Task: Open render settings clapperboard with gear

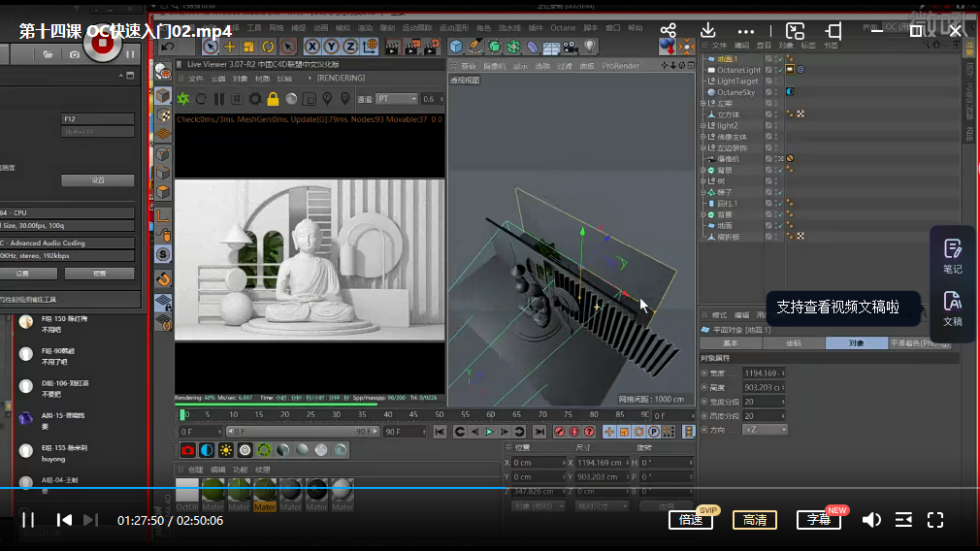Action: [x=431, y=47]
